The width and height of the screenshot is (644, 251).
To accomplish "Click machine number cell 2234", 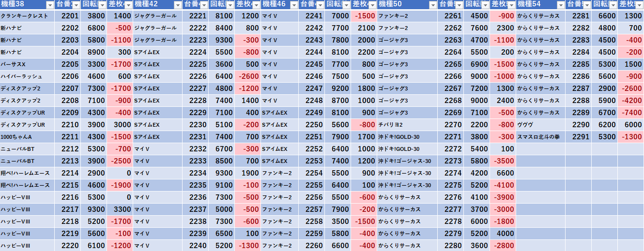I will pos(196,173).
